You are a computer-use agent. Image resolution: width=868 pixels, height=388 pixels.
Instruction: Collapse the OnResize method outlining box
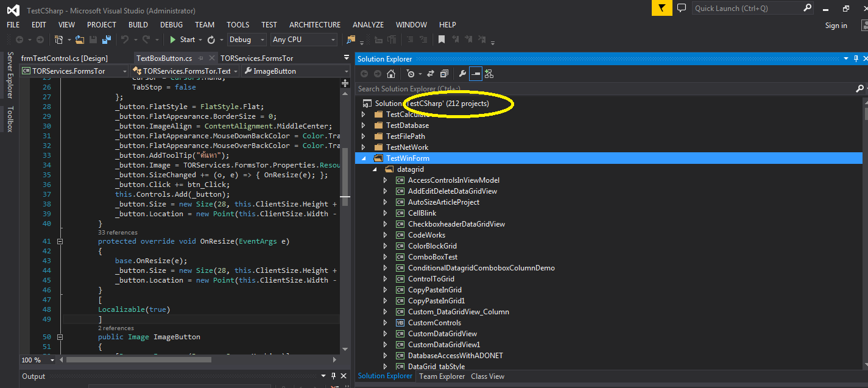click(60, 241)
